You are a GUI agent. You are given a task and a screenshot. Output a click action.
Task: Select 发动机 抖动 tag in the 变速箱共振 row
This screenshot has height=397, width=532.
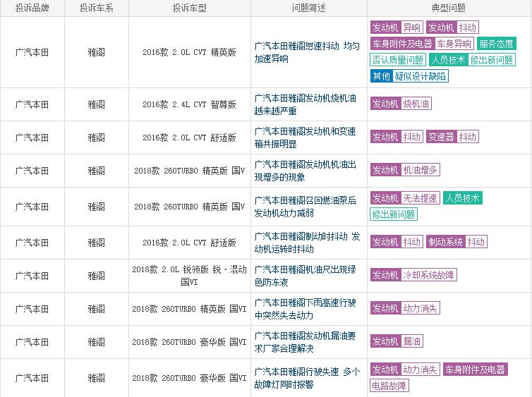click(x=397, y=137)
